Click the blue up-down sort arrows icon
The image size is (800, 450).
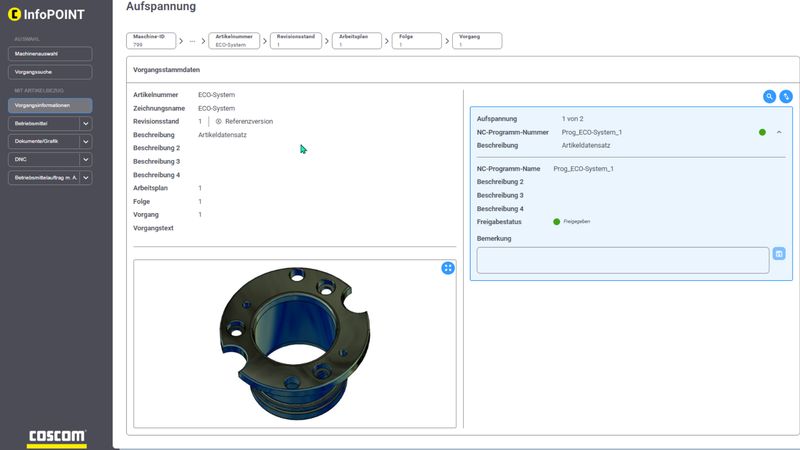click(786, 96)
